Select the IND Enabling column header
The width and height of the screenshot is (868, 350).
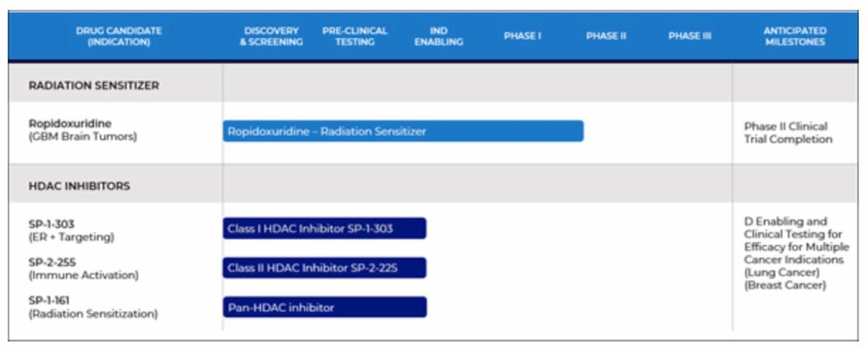click(x=438, y=36)
